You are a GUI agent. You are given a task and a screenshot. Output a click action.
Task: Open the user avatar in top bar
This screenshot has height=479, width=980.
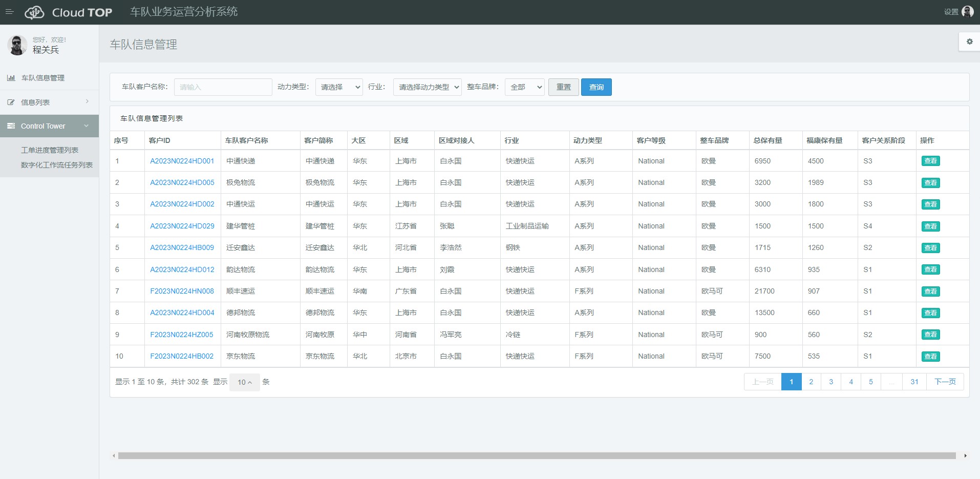pos(968,12)
